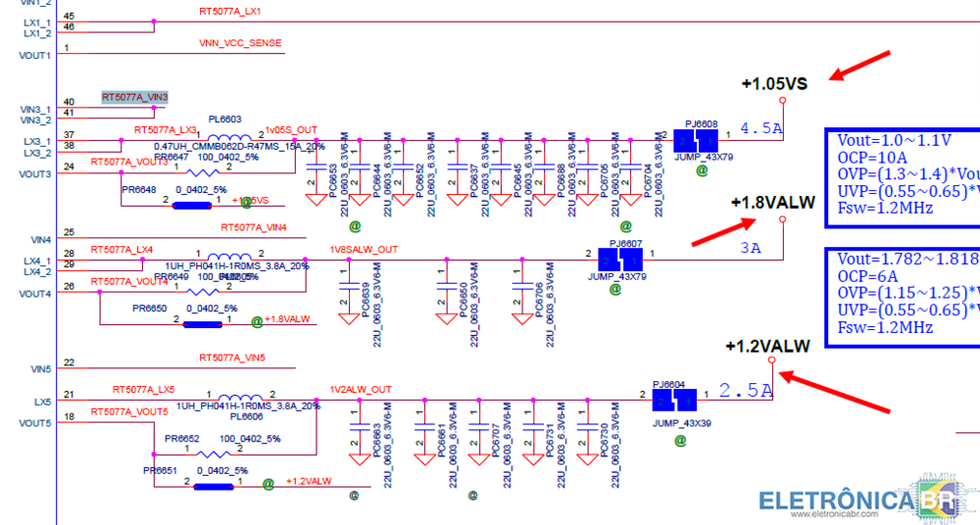This screenshot has height=525, width=980.
Task: Click the PJ6608 jumper symbol
Action: [x=697, y=141]
